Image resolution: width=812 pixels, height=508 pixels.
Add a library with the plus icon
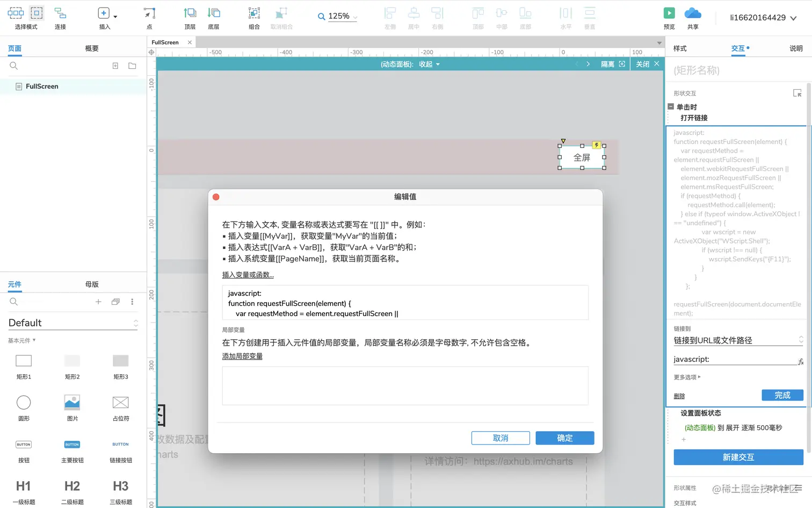[x=98, y=302]
